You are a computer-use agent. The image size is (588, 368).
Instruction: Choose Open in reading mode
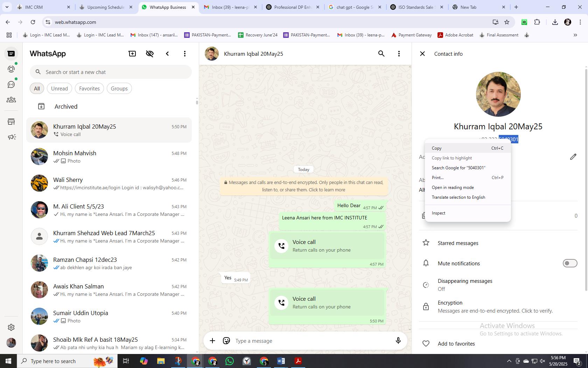click(x=468, y=188)
